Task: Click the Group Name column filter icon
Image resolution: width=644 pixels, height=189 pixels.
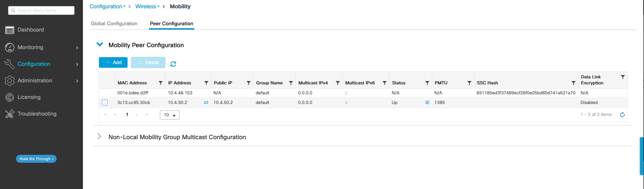Action: coord(291,83)
